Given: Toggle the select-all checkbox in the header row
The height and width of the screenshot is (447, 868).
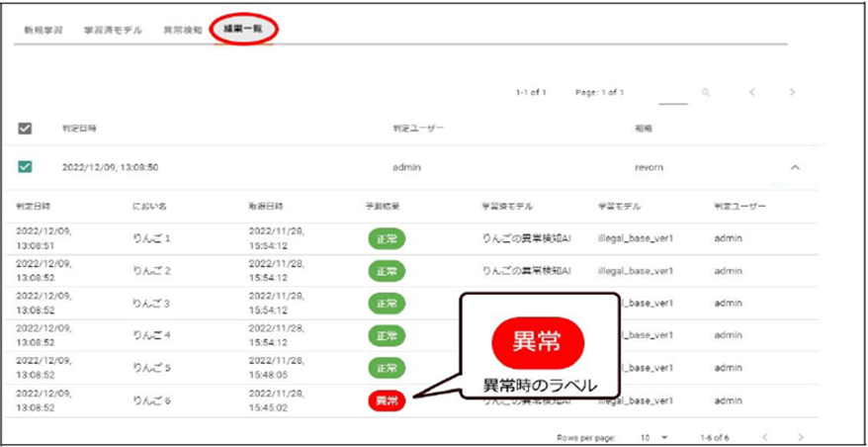Looking at the screenshot, I should [x=25, y=129].
